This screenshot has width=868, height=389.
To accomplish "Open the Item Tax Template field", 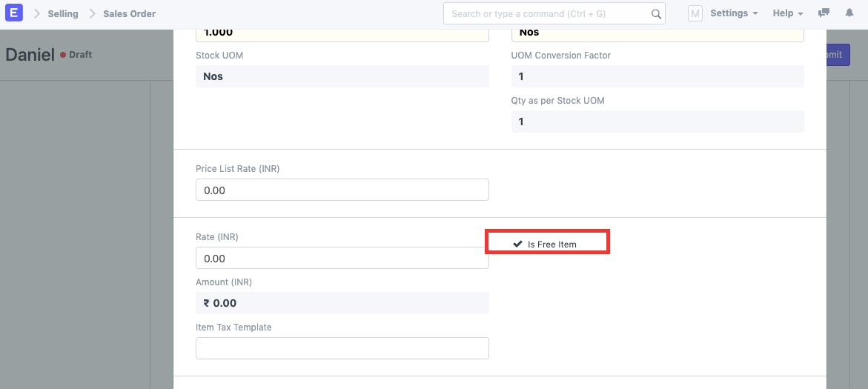I will coord(342,348).
